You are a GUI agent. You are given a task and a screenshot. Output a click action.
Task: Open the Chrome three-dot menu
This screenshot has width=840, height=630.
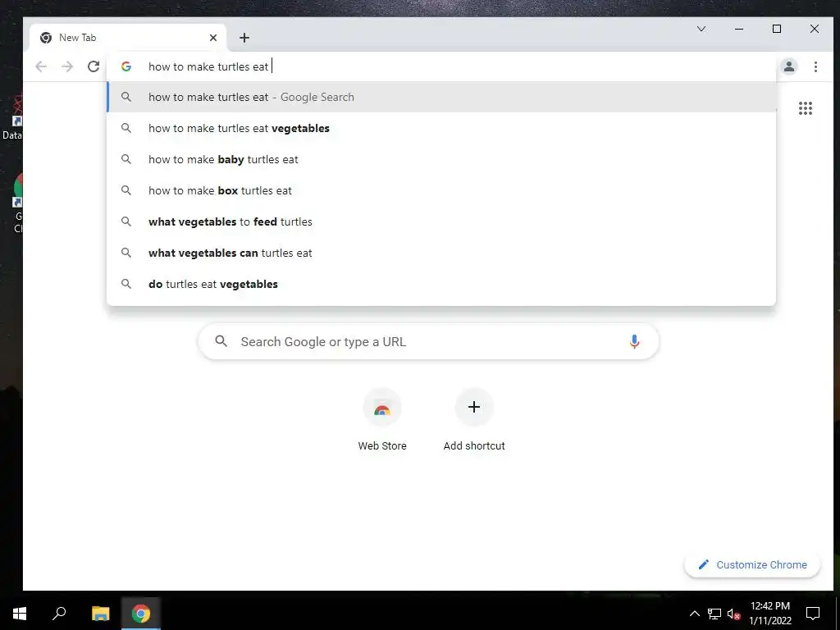815,66
